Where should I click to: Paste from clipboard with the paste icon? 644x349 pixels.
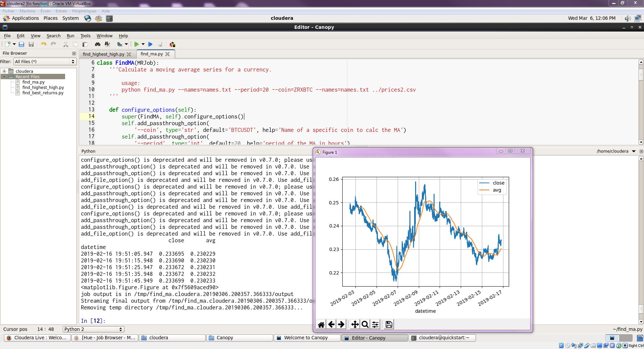click(85, 44)
